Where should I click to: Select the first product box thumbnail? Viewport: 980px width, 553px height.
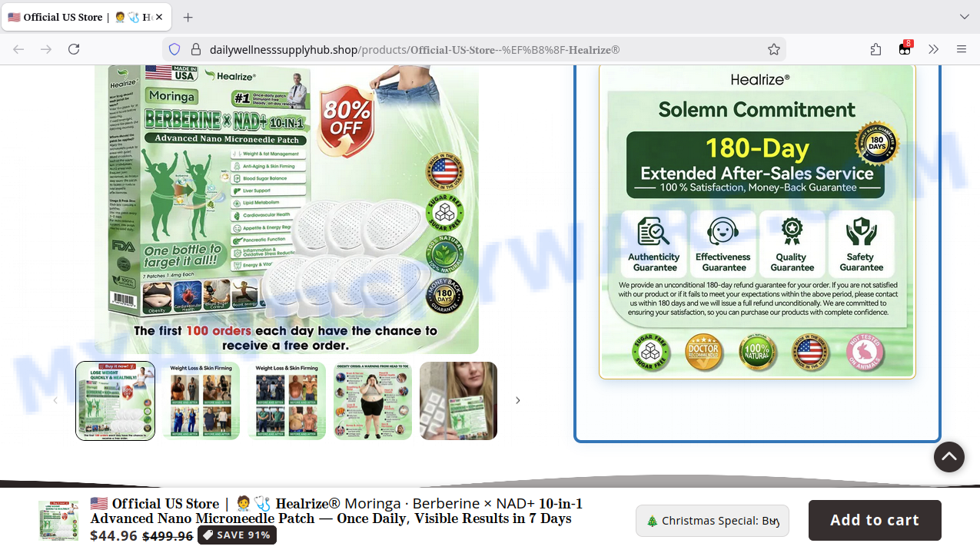[x=115, y=401]
